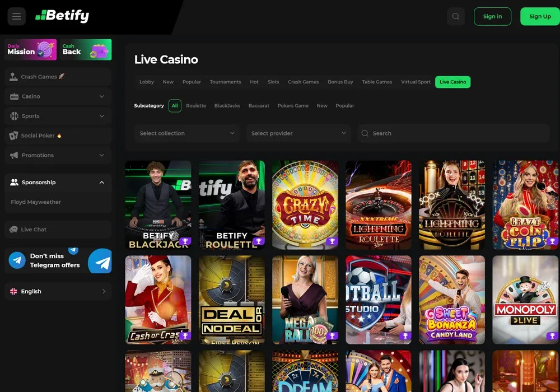
Task: Click the Sign Up button
Action: click(540, 16)
